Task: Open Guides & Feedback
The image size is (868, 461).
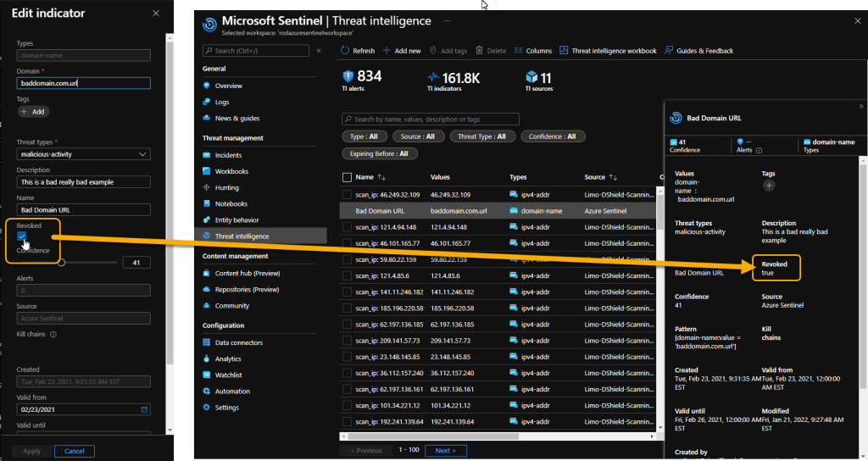Action: click(x=698, y=50)
